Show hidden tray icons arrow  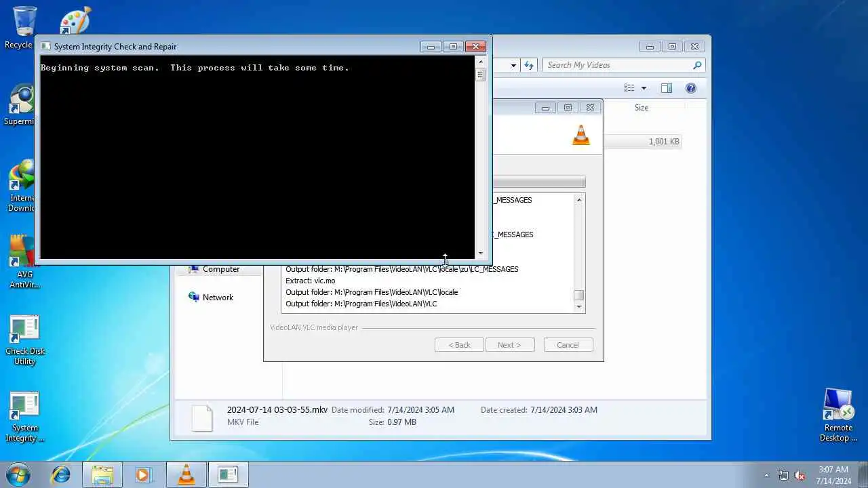tap(767, 476)
